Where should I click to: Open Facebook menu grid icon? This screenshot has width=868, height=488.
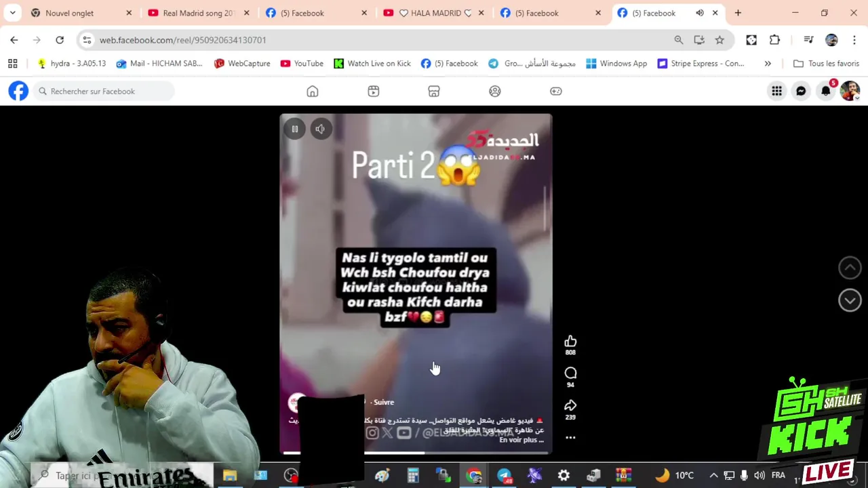point(776,91)
